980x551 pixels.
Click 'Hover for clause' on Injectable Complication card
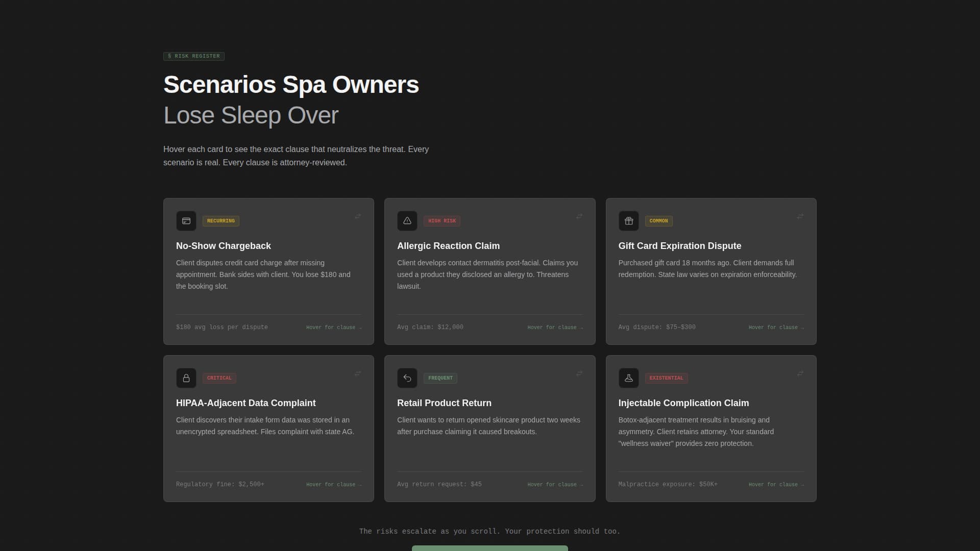pos(776,485)
